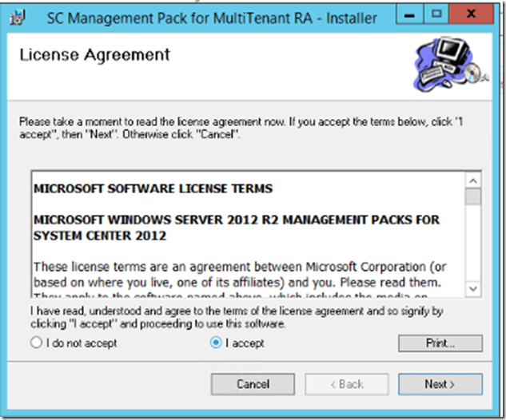Choose the "I accept" radio option
The height and width of the screenshot is (420, 506).
coord(215,343)
